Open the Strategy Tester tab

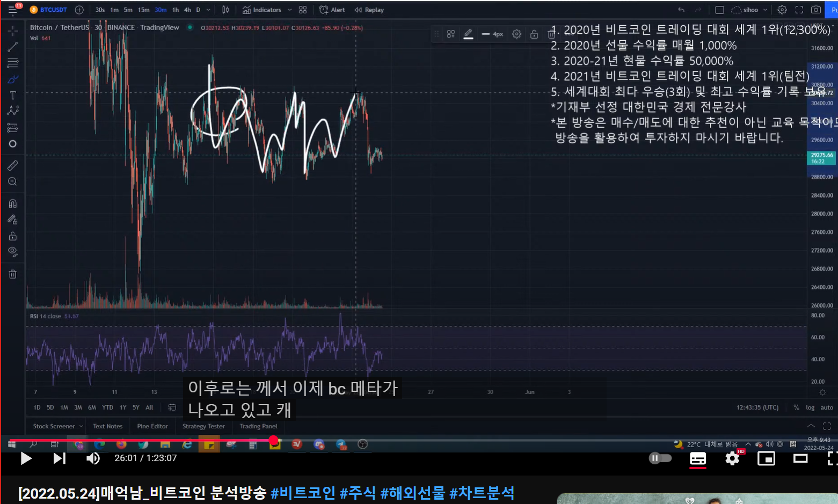coord(203,426)
